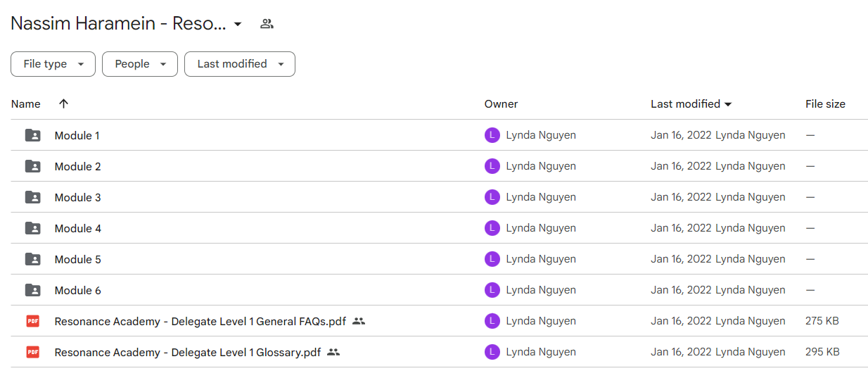This screenshot has width=868, height=378.
Task: Toggle sort direction arrow next to Name
Action: click(64, 104)
